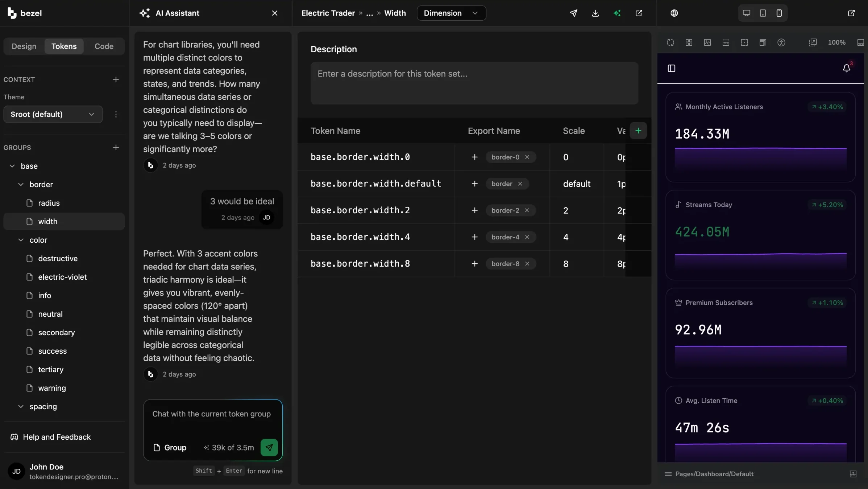Open Help and Feedback
This screenshot has width=868, height=489.
click(x=51, y=437)
